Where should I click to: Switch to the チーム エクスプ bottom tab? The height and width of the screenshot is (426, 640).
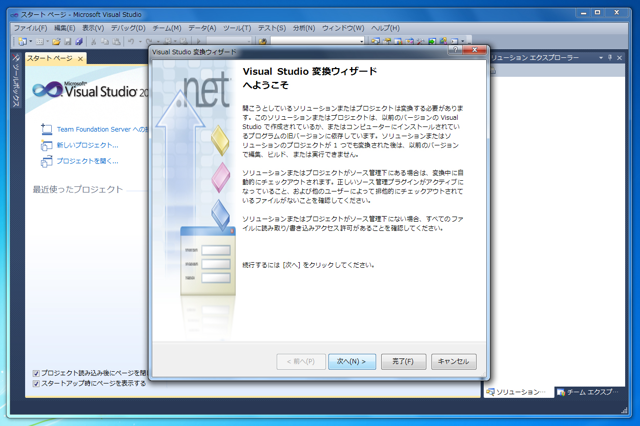point(589,393)
